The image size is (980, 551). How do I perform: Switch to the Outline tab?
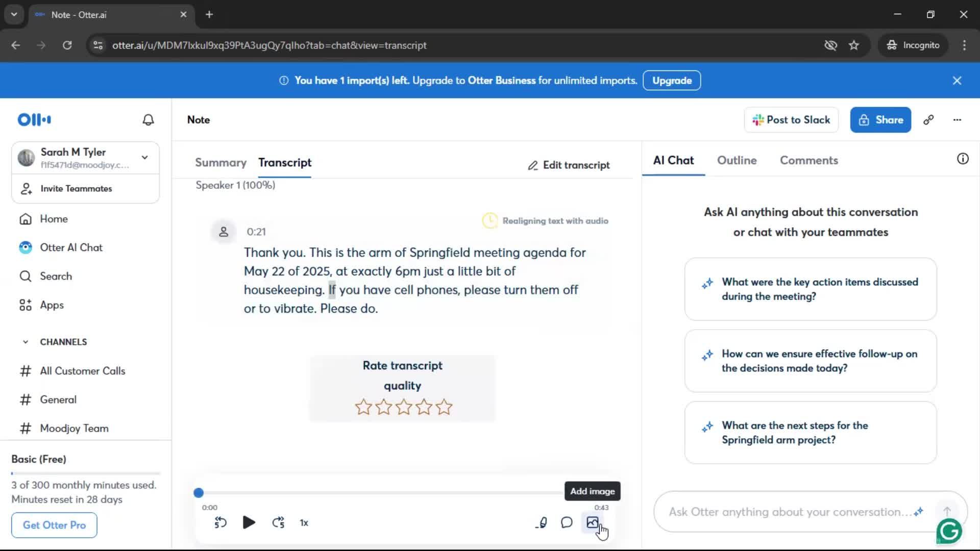pyautogui.click(x=737, y=161)
